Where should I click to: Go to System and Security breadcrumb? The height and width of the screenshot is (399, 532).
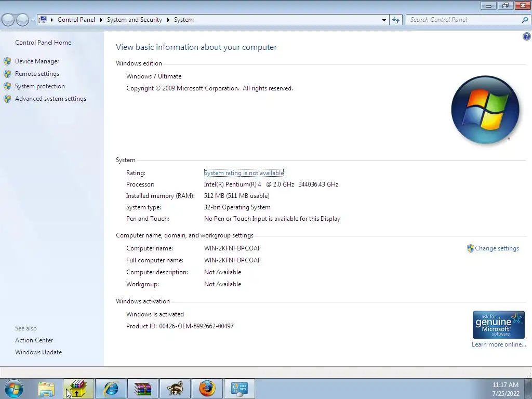[x=135, y=20]
